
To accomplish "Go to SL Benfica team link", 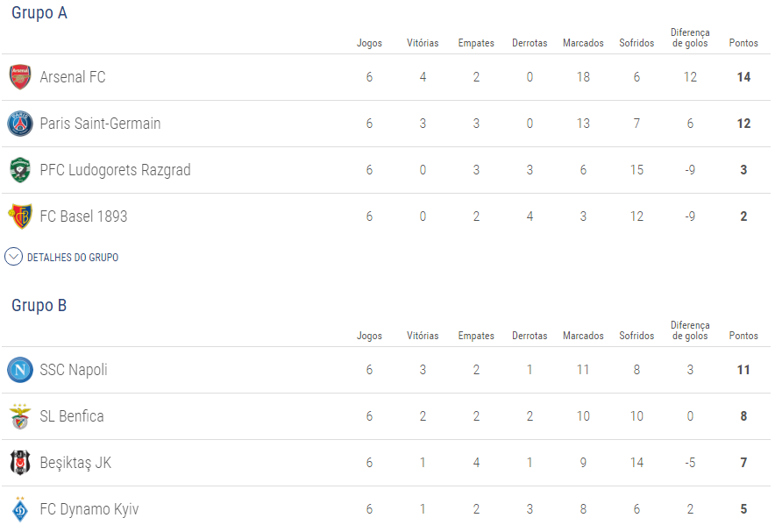I will click(72, 416).
